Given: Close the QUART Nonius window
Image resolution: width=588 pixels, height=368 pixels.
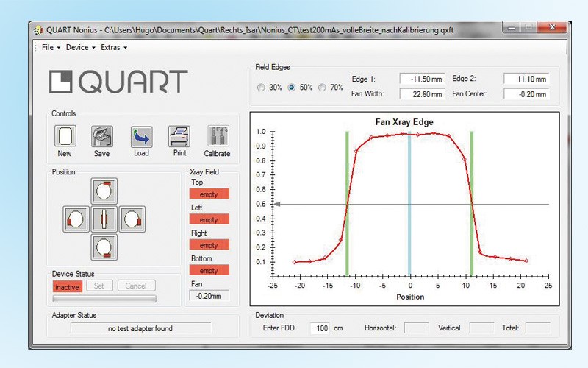Looking at the screenshot, I should [552, 27].
